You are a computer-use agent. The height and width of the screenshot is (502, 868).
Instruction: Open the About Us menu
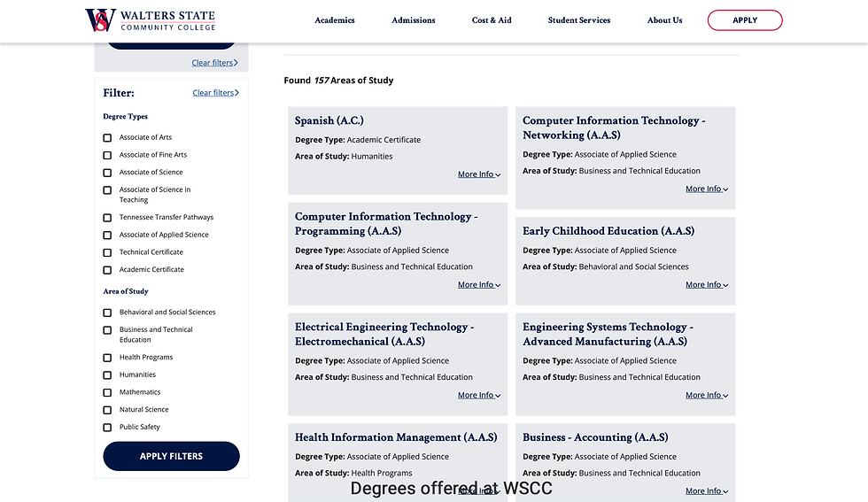[x=664, y=20]
